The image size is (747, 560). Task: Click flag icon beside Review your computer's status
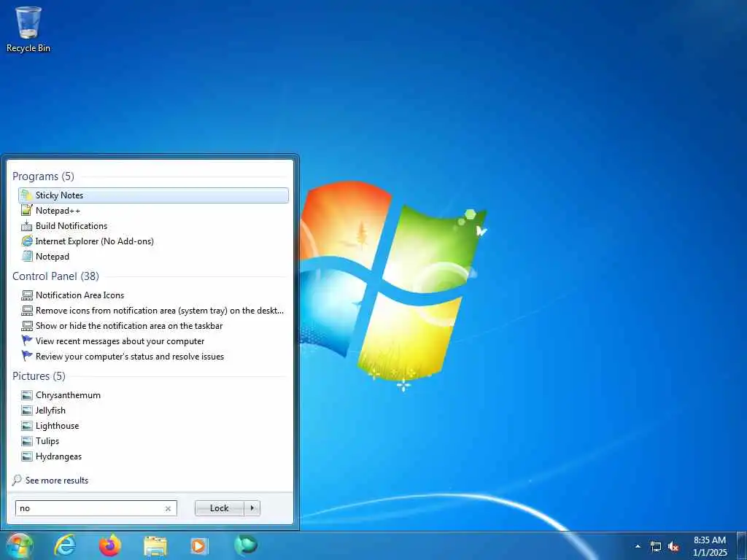click(x=27, y=356)
